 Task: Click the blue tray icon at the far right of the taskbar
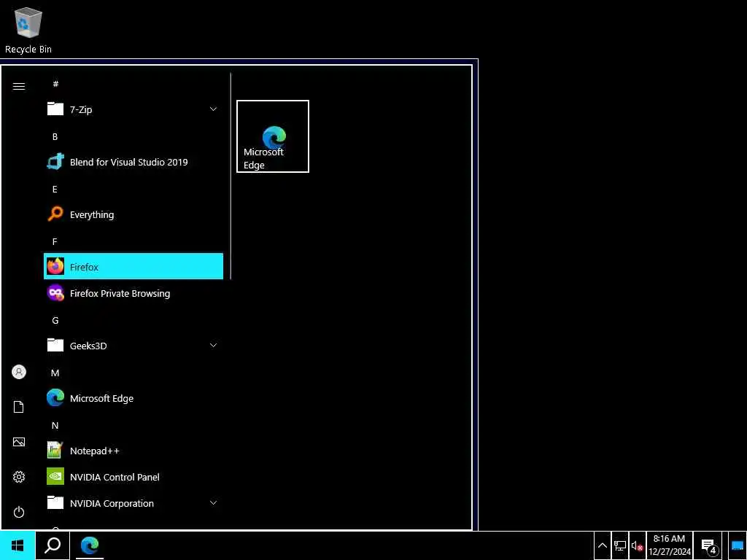point(738,545)
